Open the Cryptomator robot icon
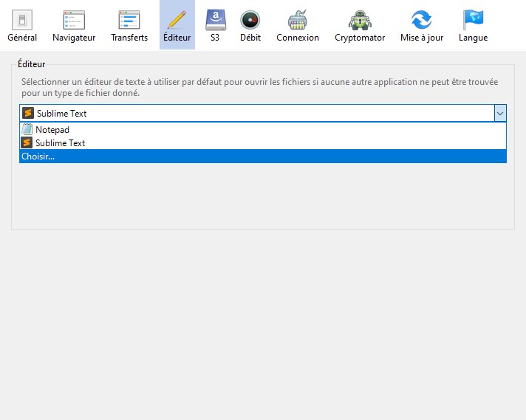Screen dimensions: 526x420 click(360, 20)
